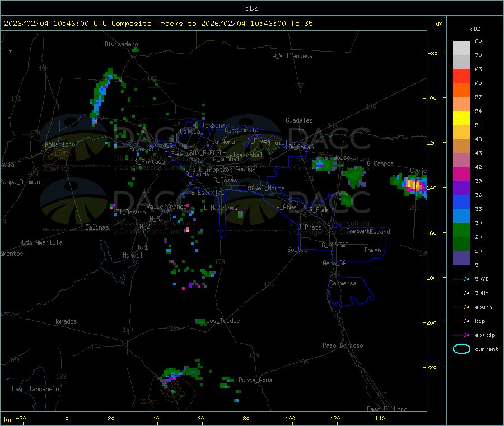
Task: Click the 'C_Española' map label
Action: [242, 130]
